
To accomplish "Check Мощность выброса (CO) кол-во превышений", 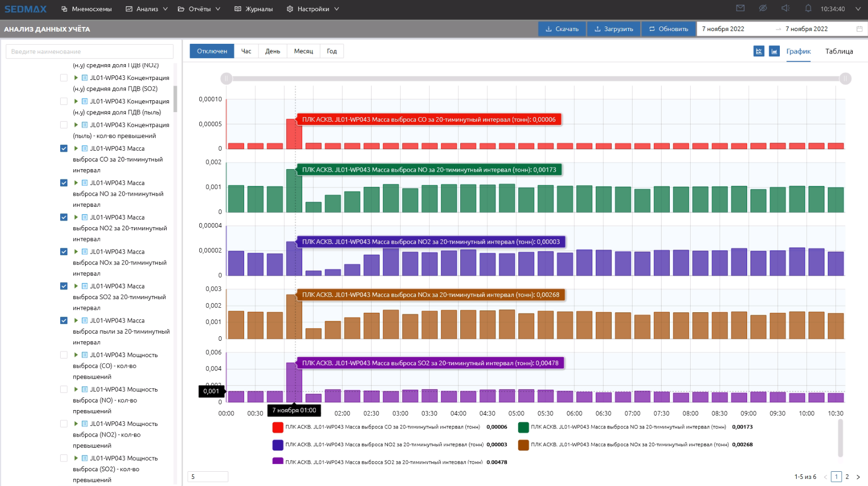I will 64,355.
